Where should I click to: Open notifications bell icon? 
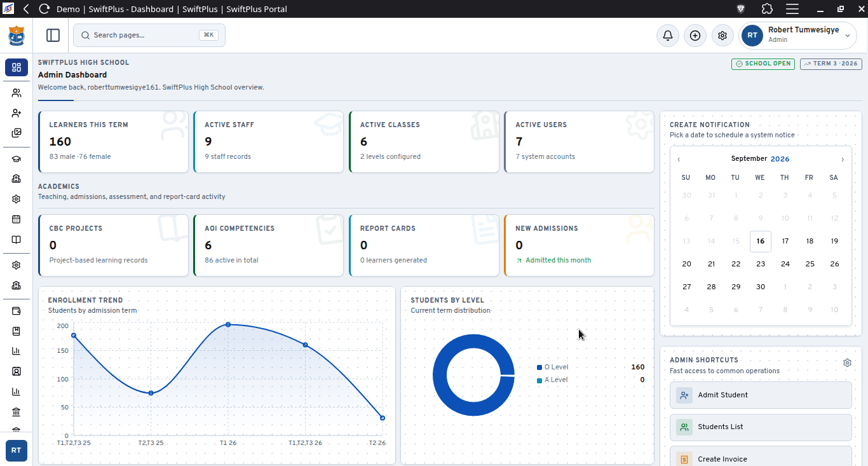[668, 36]
